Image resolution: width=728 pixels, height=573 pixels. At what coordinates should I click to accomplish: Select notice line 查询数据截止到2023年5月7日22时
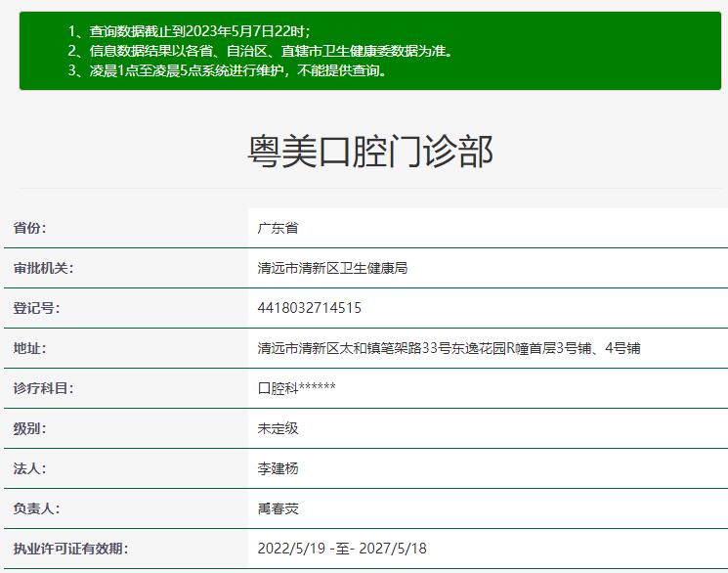click(x=189, y=31)
